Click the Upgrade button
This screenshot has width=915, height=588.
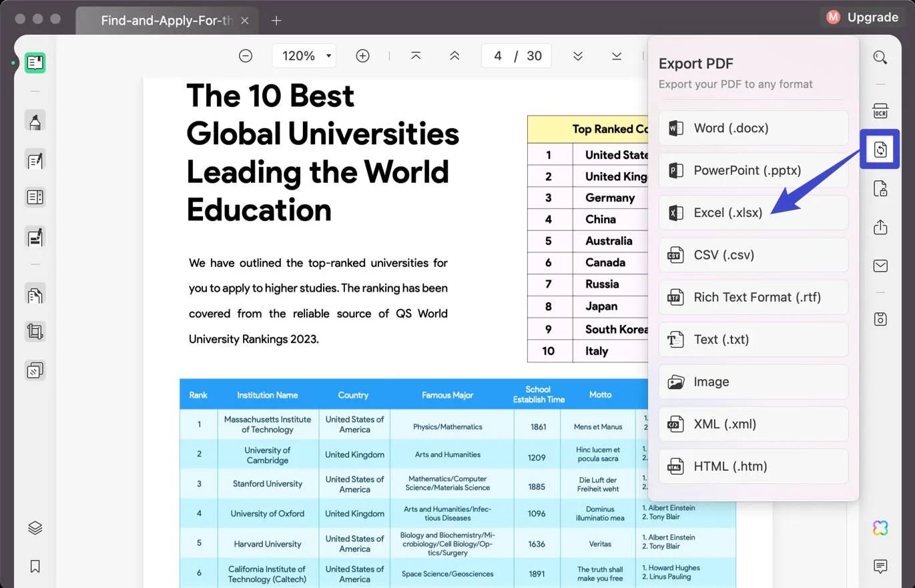pos(862,17)
